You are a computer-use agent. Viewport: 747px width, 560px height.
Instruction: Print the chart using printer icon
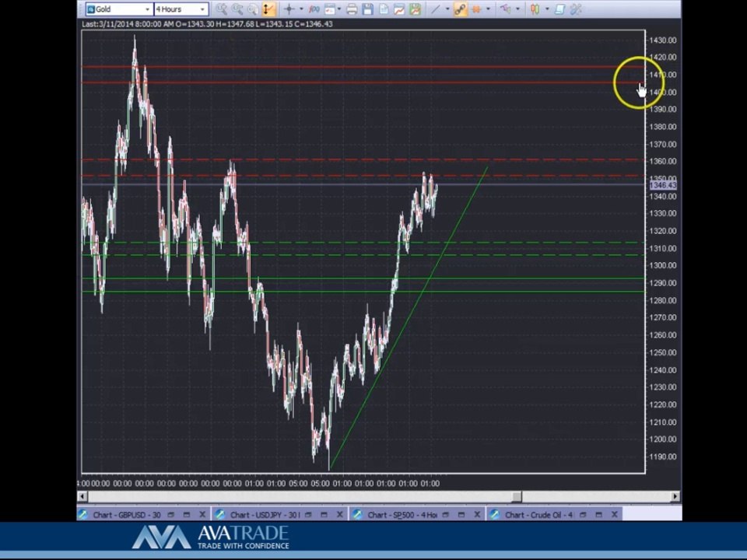[x=352, y=9]
